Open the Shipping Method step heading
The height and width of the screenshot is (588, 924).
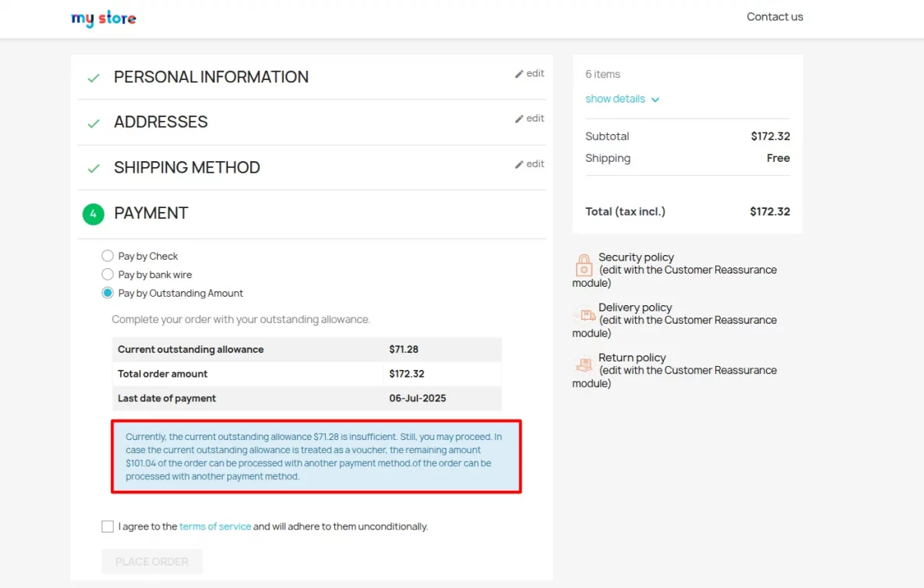[186, 167]
